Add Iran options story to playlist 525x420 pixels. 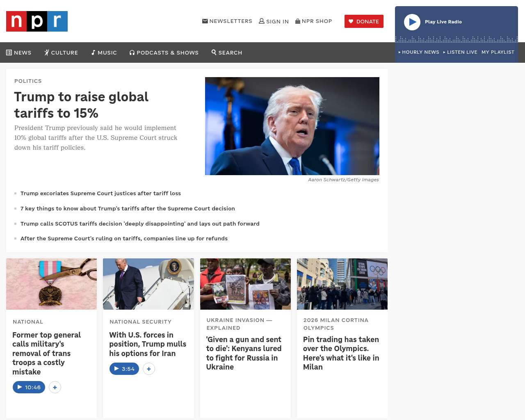pyautogui.click(x=149, y=369)
